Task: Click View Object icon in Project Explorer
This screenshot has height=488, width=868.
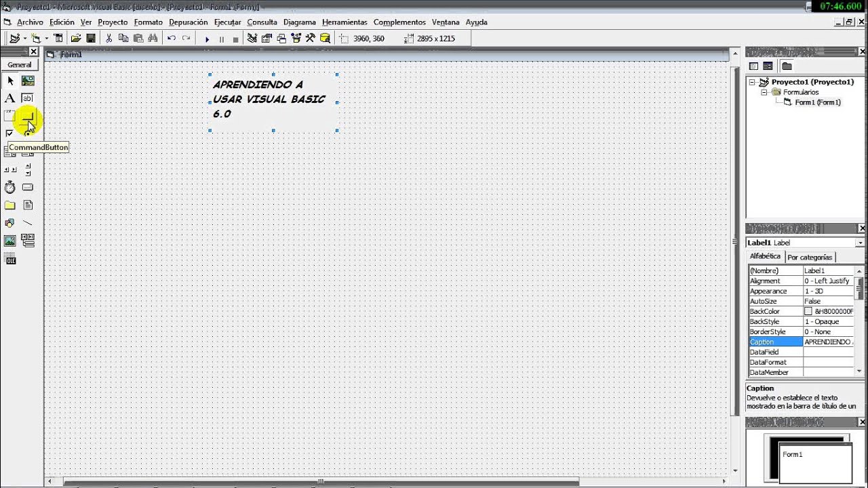Action: point(768,66)
